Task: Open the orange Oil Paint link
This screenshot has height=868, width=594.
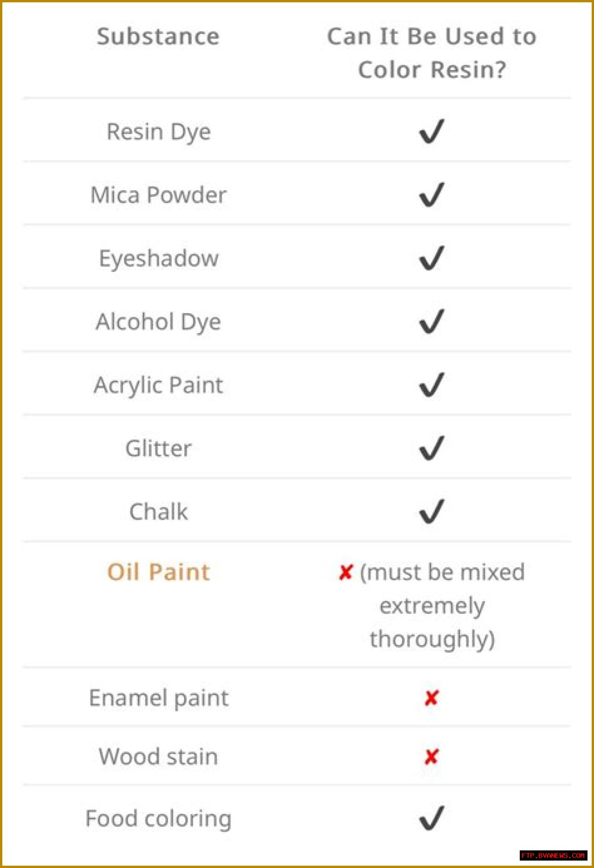Action: (158, 572)
